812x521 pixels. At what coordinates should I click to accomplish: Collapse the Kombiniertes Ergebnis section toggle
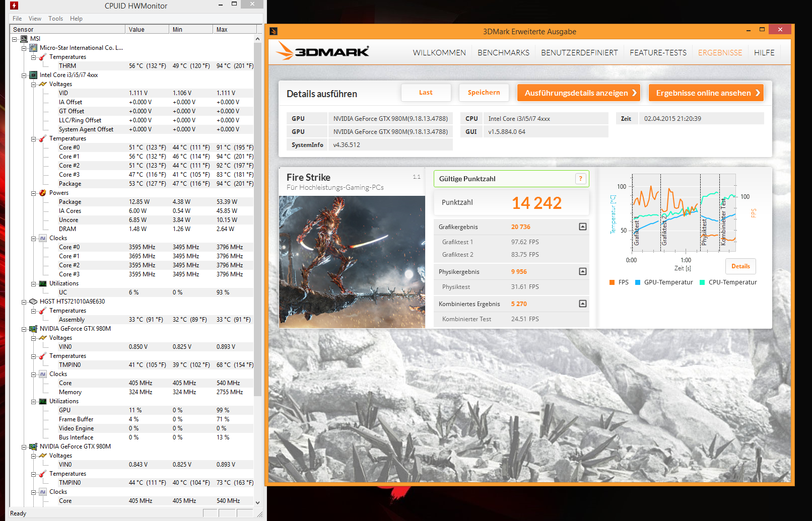coord(583,304)
